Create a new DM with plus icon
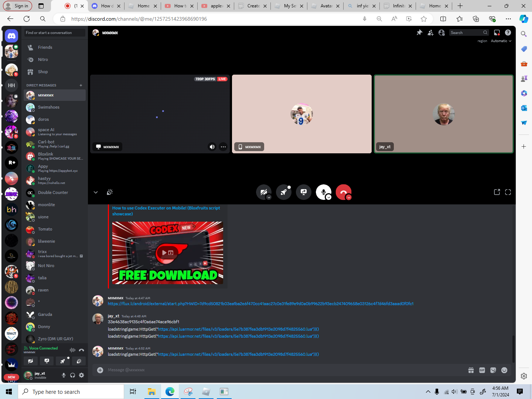532x399 pixels. tap(81, 85)
